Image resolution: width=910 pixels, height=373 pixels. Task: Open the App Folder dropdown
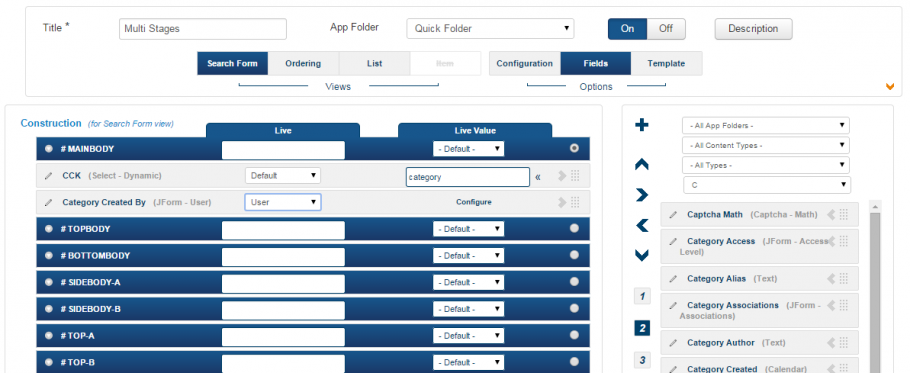click(x=490, y=28)
